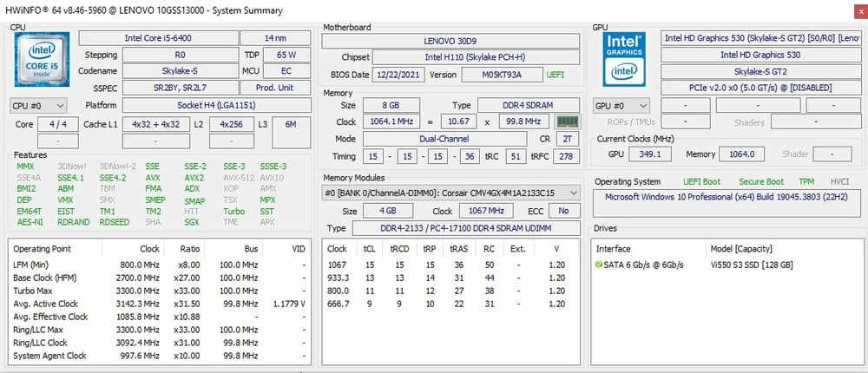Click the Skylake-S GT2 GPU codename field

tap(760, 71)
